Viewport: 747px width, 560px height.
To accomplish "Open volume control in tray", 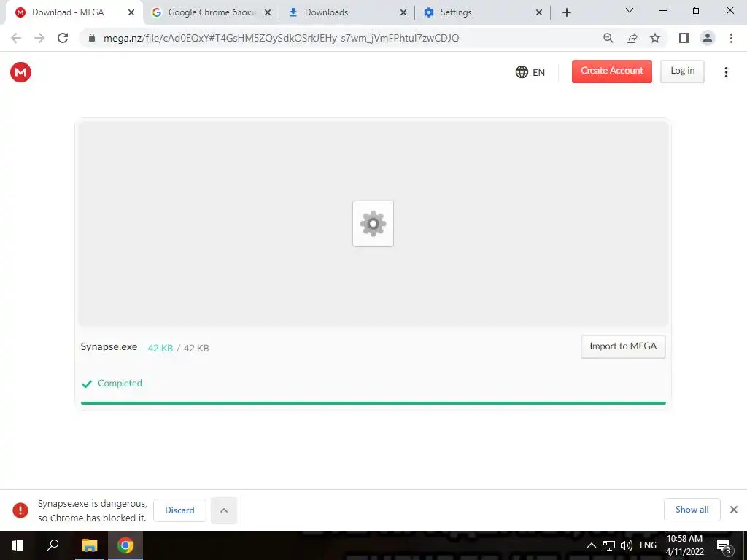I will tap(627, 545).
